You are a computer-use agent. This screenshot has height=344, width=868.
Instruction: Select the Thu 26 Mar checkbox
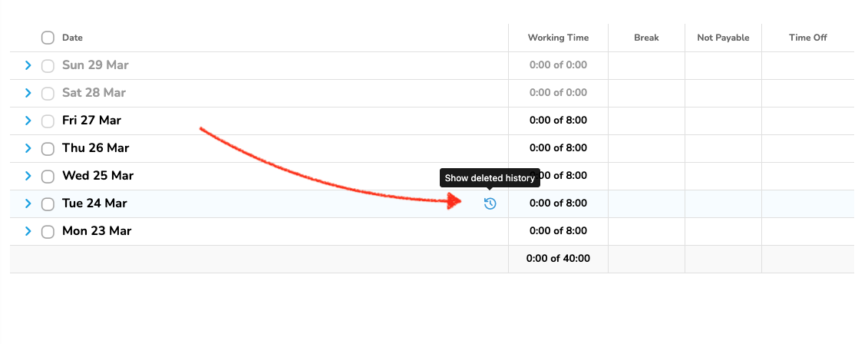(x=48, y=148)
